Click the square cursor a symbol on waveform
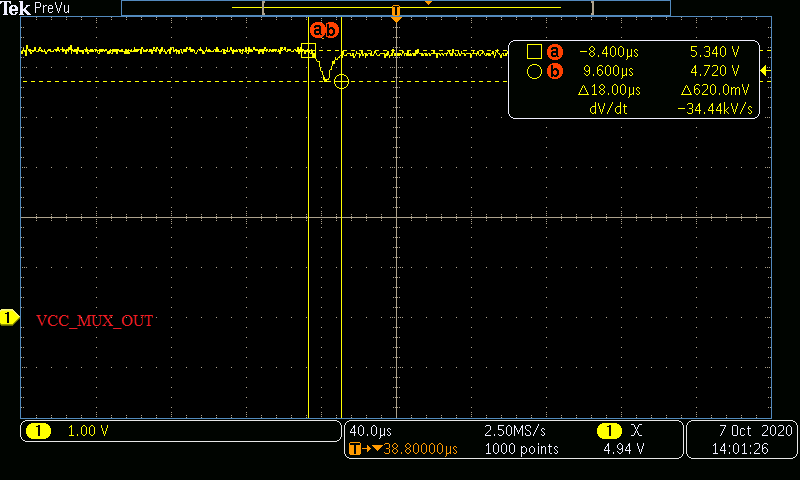Viewport: 800px width, 480px height. tap(308, 50)
